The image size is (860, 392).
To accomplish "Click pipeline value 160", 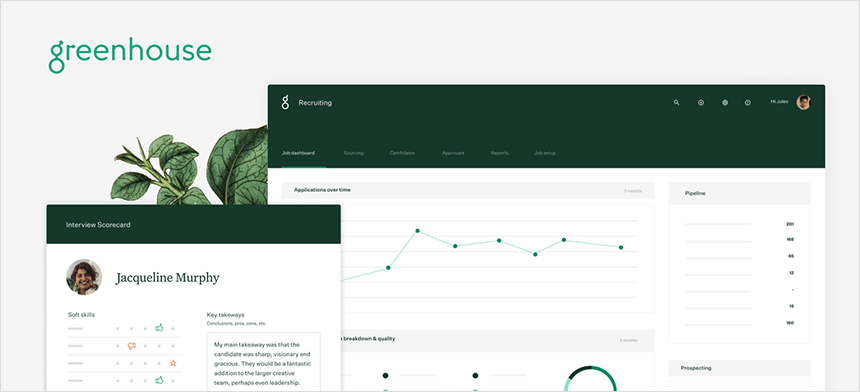I will click(790, 323).
